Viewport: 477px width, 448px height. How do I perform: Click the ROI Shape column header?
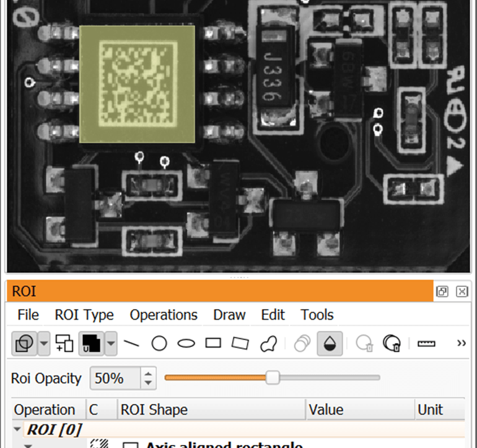click(212, 410)
